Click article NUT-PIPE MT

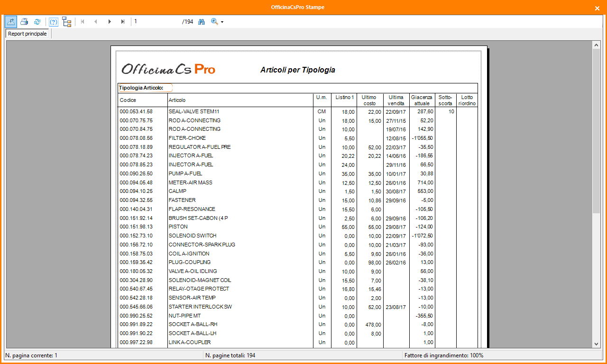pyautogui.click(x=184, y=316)
